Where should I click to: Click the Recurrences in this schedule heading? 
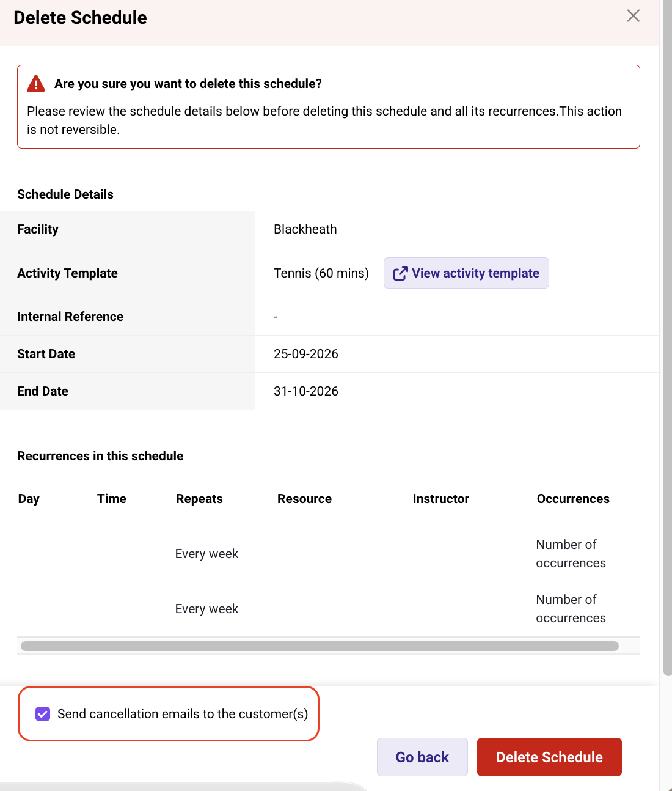click(x=100, y=456)
